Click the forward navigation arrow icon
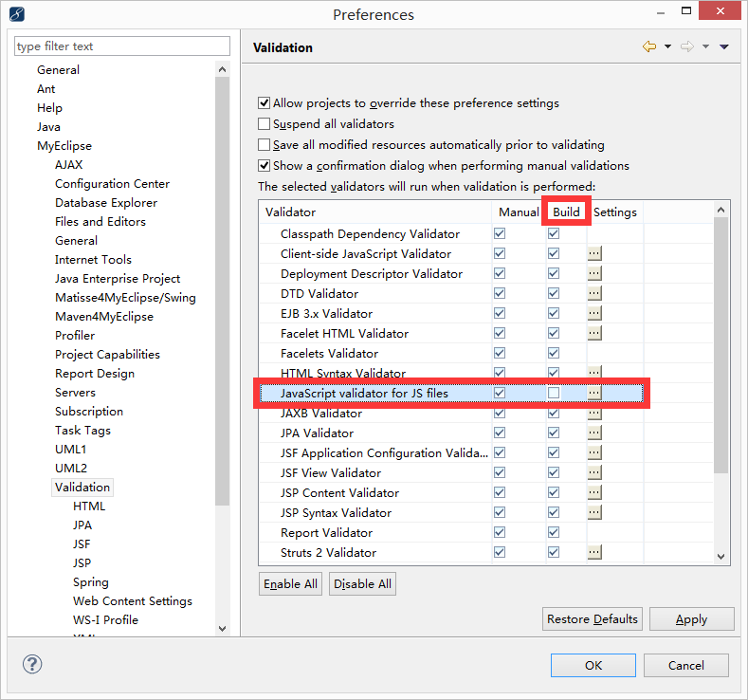 coord(687,46)
